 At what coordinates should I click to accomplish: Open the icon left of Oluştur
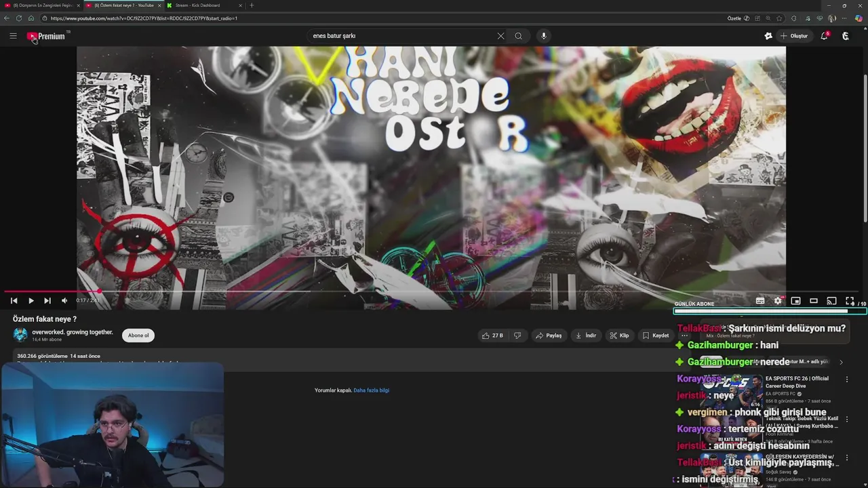click(768, 36)
